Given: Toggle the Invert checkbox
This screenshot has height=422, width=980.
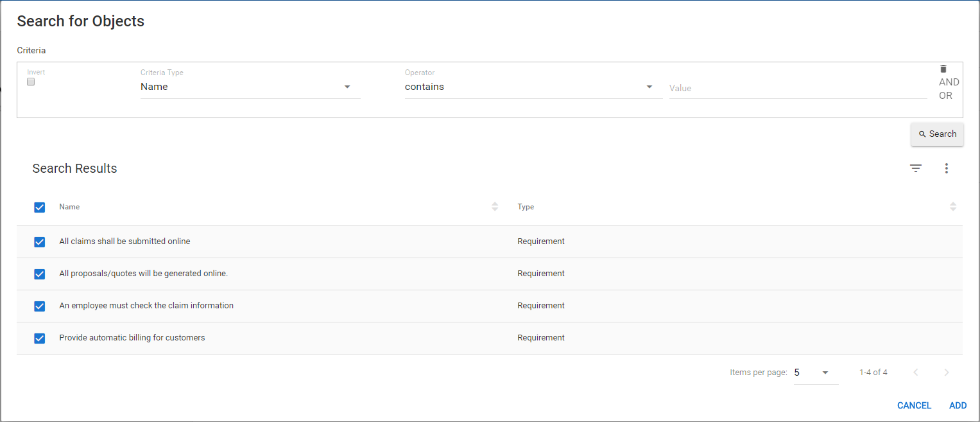Looking at the screenshot, I should coord(31,82).
